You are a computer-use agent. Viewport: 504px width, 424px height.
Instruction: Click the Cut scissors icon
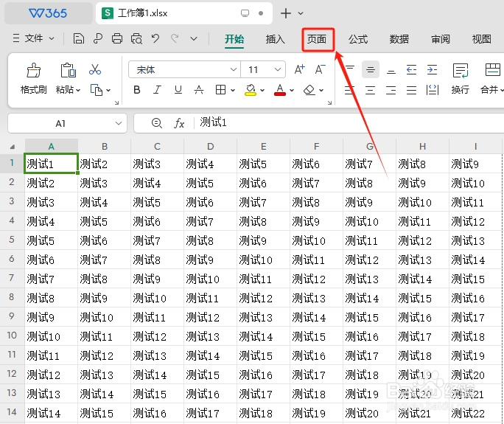click(x=95, y=69)
